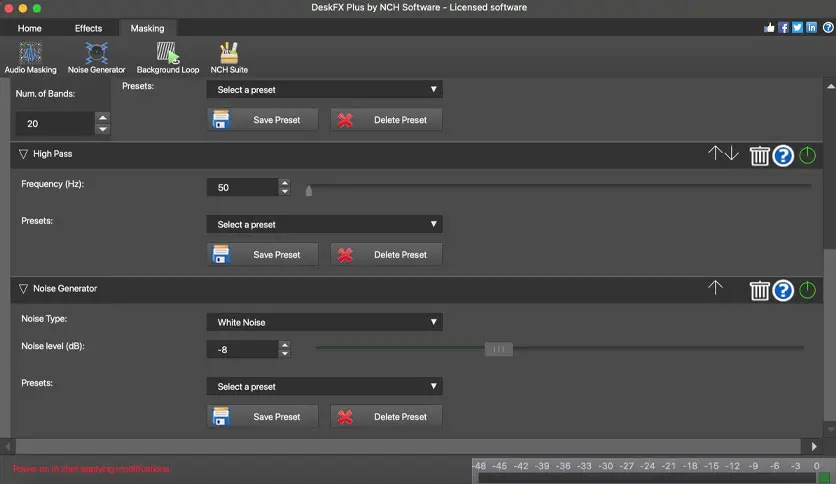Increase the Noise level dB value
Screen dimensions: 836x484
285,345
